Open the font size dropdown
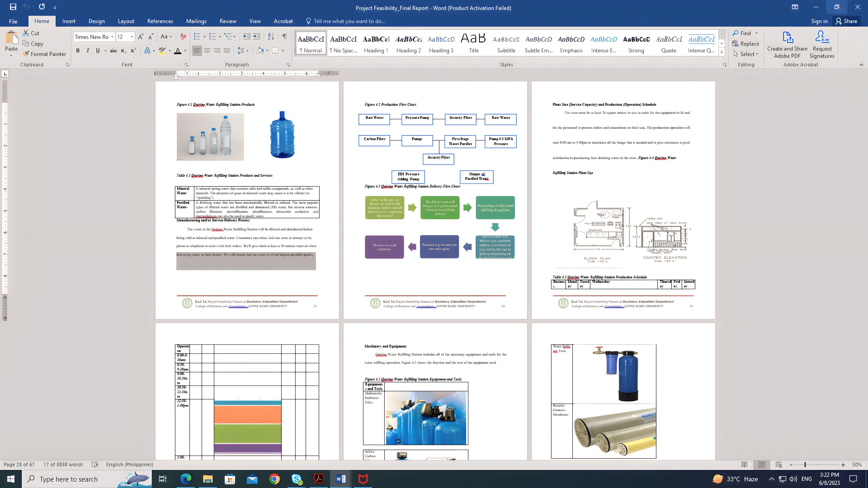The width and height of the screenshot is (868, 488). (132, 37)
